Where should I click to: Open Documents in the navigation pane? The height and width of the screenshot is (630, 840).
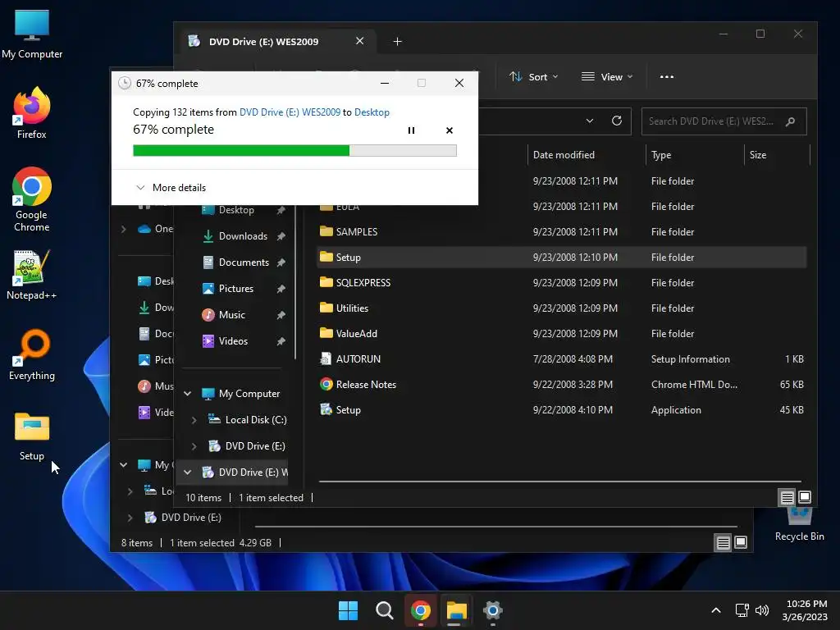pos(244,262)
